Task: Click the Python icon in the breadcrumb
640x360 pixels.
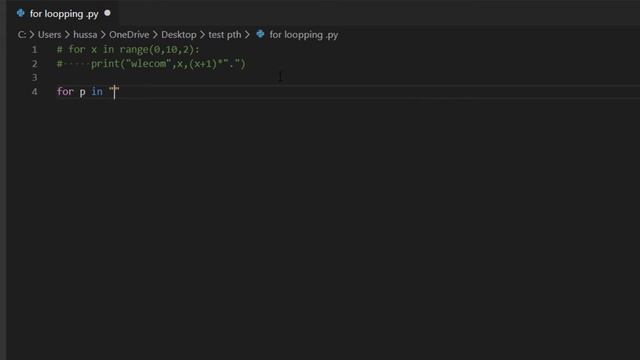Action: click(x=260, y=34)
